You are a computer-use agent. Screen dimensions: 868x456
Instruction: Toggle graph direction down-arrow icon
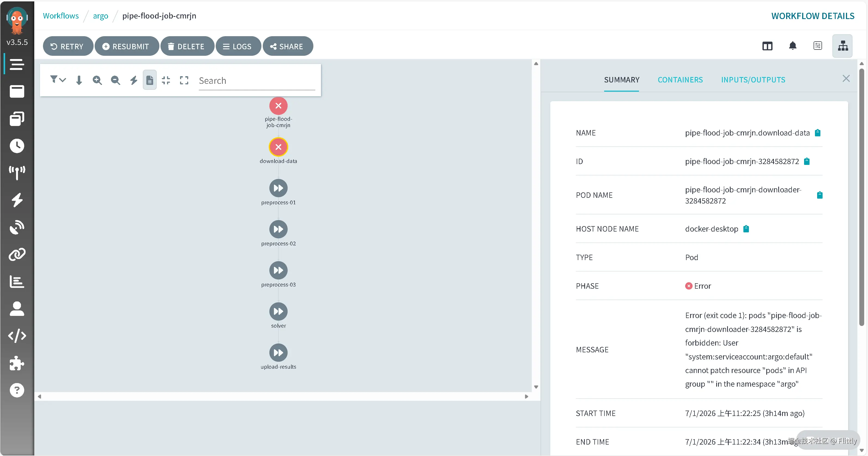tap(79, 80)
